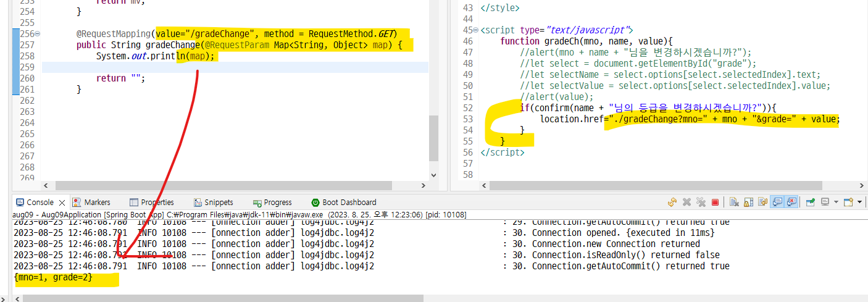
Task: Click the Display Selected Console monitor icon
Action: click(x=825, y=202)
